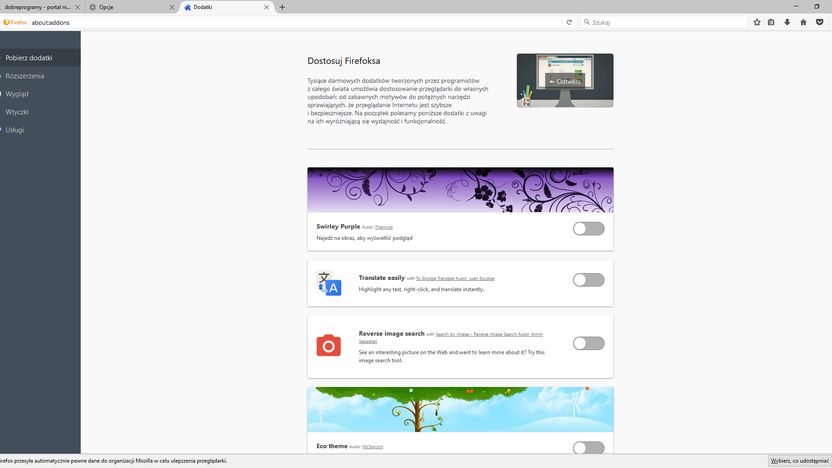Screen dimensions: 832x468
Task: Enable the Translate easily add-on toggle
Action: 588,280
